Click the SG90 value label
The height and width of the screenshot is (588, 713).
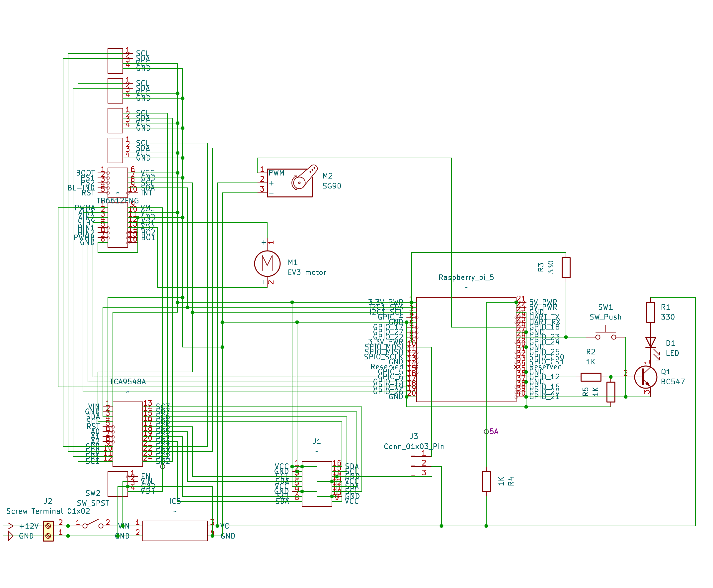[x=332, y=186]
